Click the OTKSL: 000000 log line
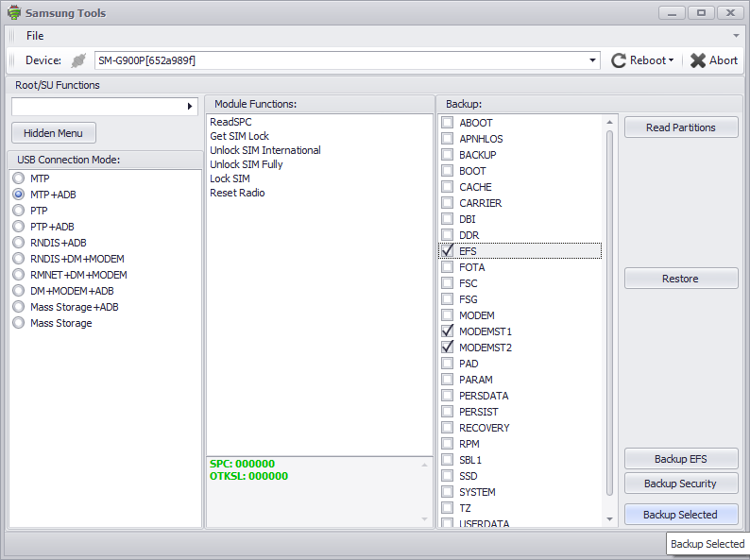750x560 pixels. [248, 476]
